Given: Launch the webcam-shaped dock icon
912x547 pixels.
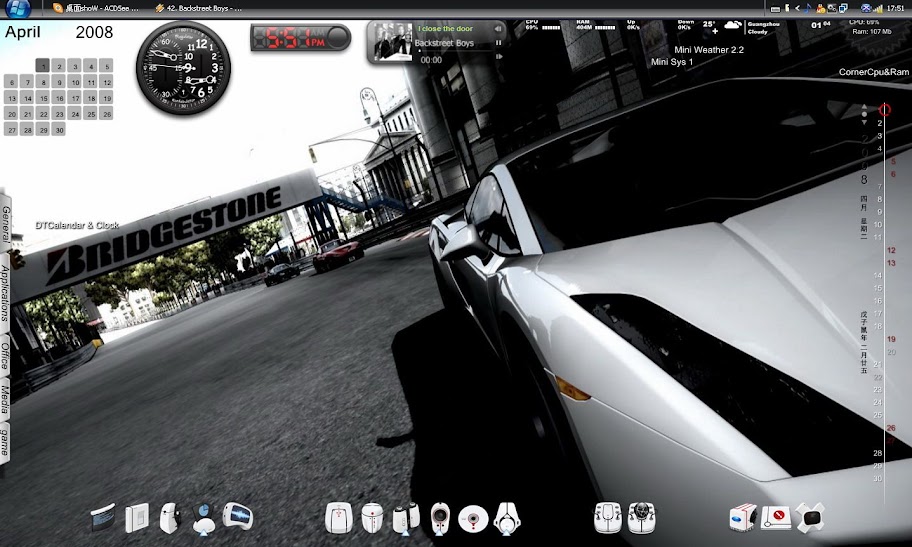Looking at the screenshot, I should click(x=441, y=517).
